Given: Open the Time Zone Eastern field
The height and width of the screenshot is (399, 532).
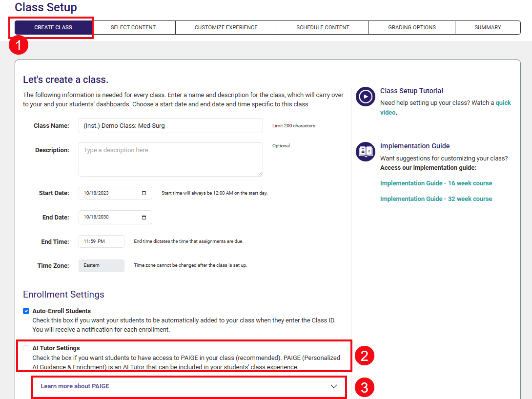Looking at the screenshot, I should [x=102, y=266].
